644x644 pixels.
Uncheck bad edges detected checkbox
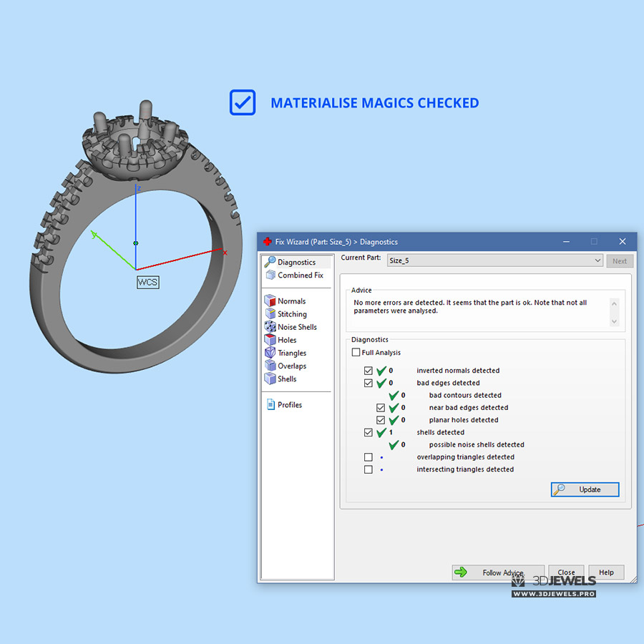click(x=368, y=383)
